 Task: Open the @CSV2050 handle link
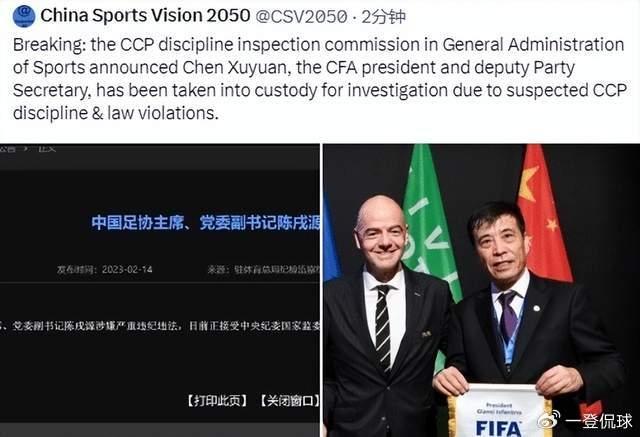301,17
